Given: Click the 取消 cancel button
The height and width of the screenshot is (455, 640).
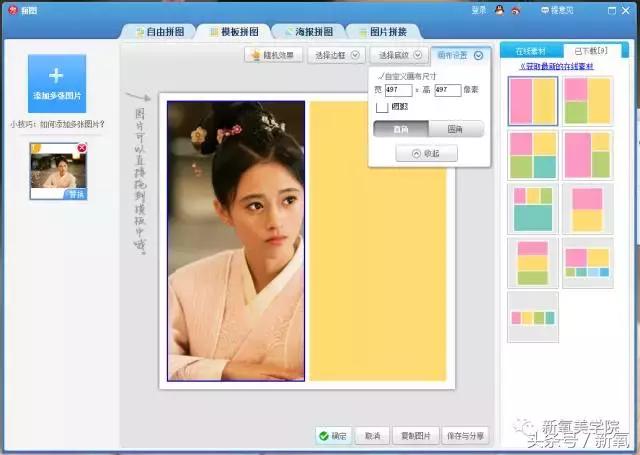Looking at the screenshot, I should [x=372, y=436].
